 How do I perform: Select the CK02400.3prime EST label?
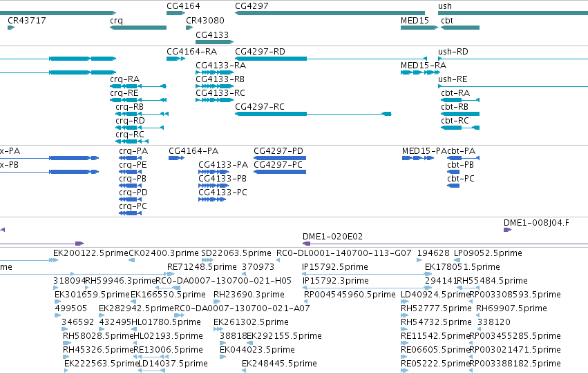click(164, 253)
